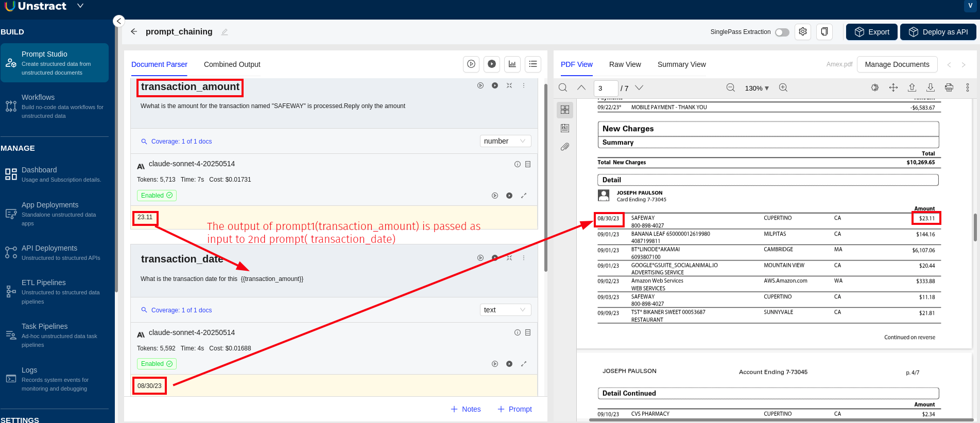This screenshot has height=423, width=980.
Task: Open API Deployments in sidebar
Action: click(55, 252)
